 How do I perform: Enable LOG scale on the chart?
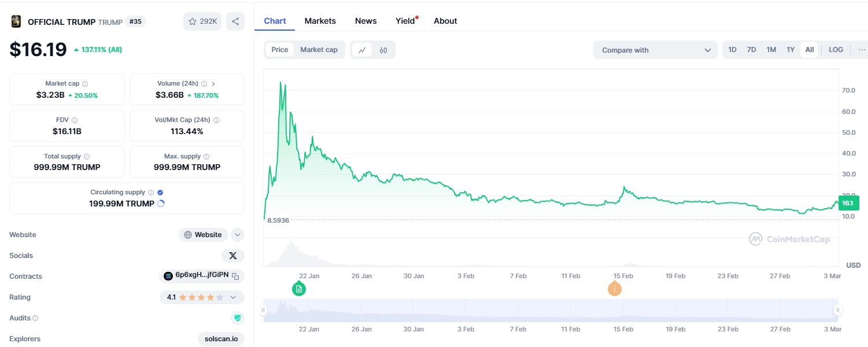pyautogui.click(x=836, y=50)
